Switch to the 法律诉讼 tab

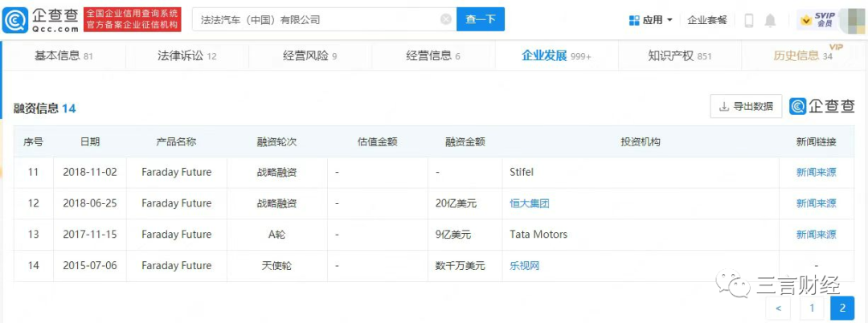[186, 56]
